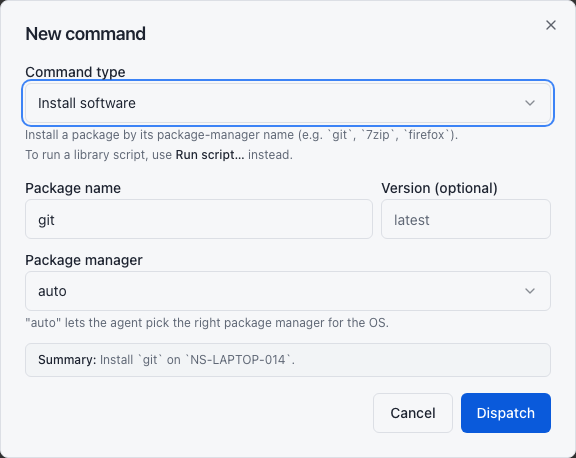Open the Package manager dropdown set to auto
This screenshot has width=576, height=458.
click(288, 291)
